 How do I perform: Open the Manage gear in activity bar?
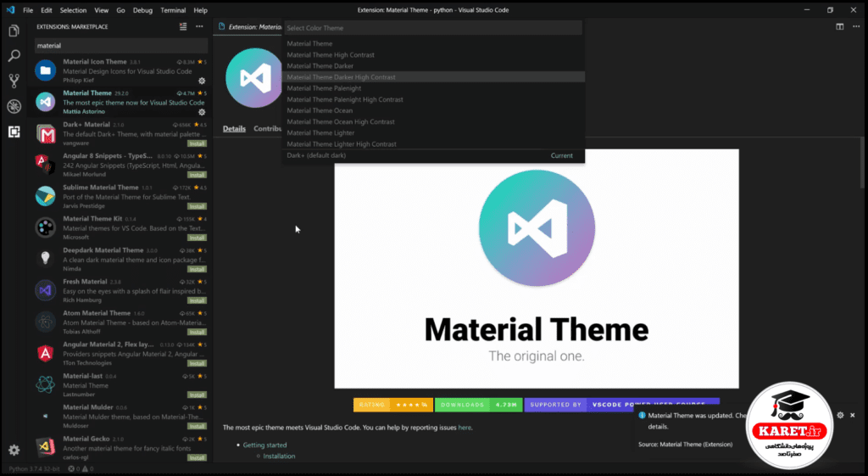pyautogui.click(x=14, y=450)
